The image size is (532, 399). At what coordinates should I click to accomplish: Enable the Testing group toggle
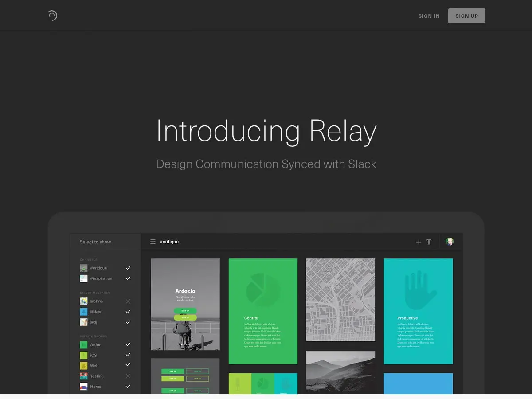click(128, 376)
